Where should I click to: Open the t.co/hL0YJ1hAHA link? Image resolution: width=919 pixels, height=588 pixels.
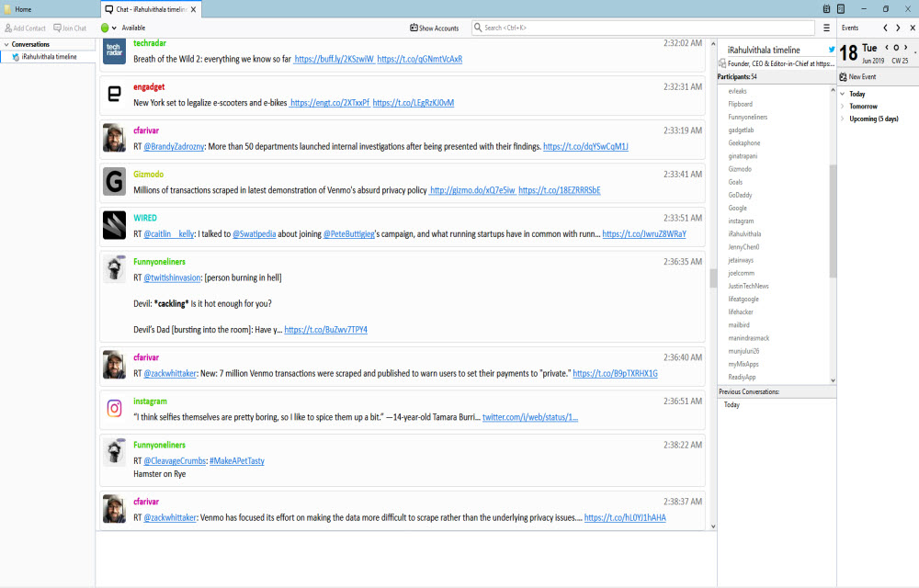[625, 518]
